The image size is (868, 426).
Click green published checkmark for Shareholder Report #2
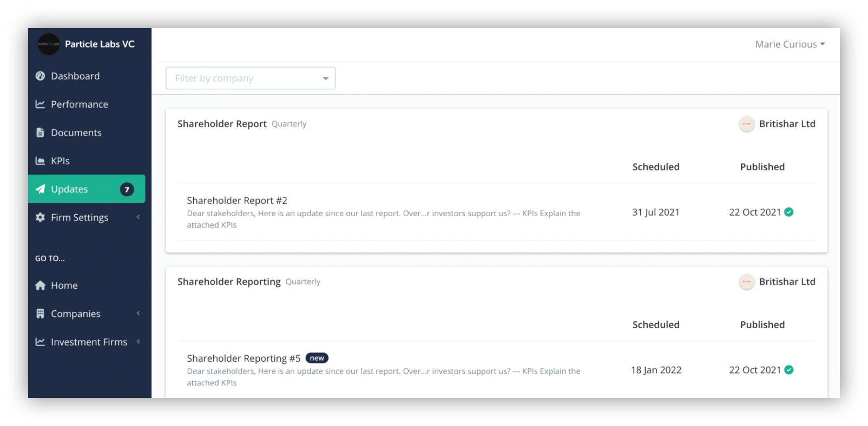[789, 212]
